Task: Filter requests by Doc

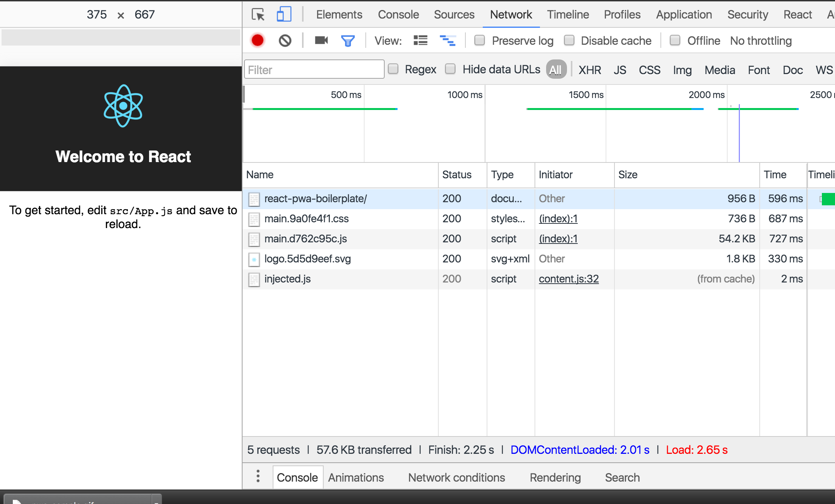Action: coord(793,70)
